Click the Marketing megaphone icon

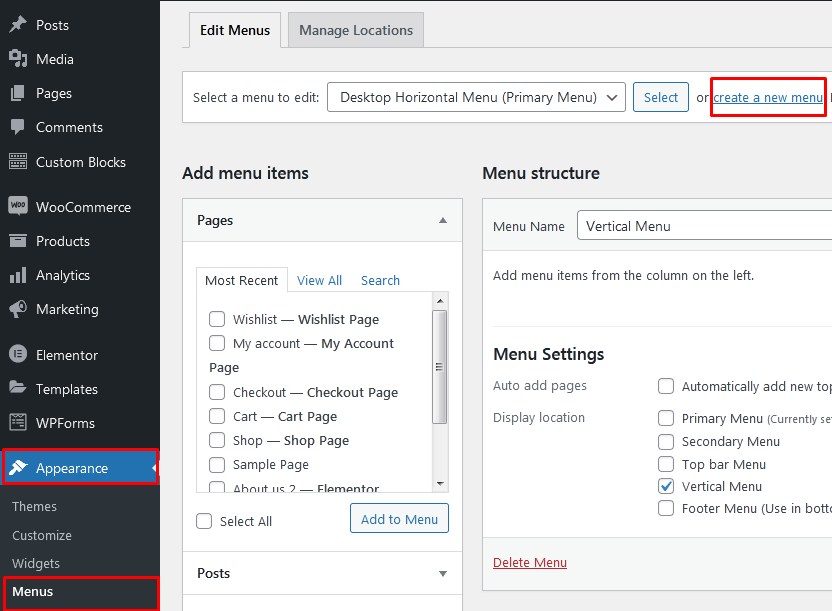[18, 309]
